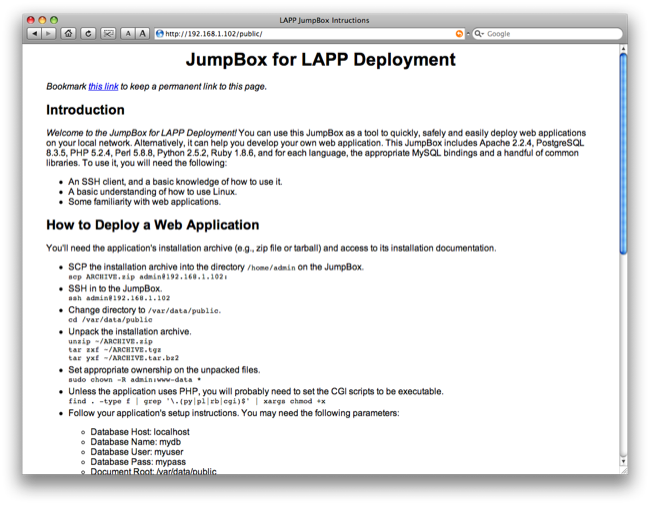Click the blue vertical scrollbar thumb
650x505 pixels.
click(x=623, y=153)
